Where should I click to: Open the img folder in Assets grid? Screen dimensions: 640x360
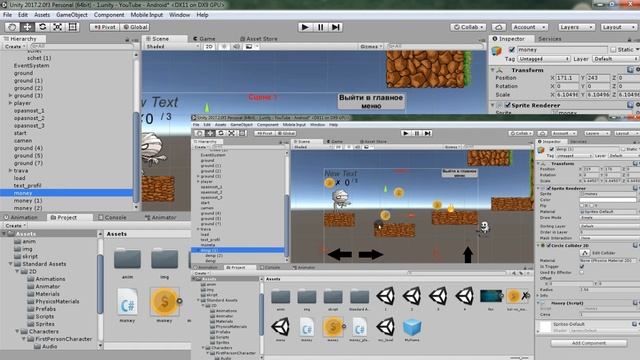(164, 259)
